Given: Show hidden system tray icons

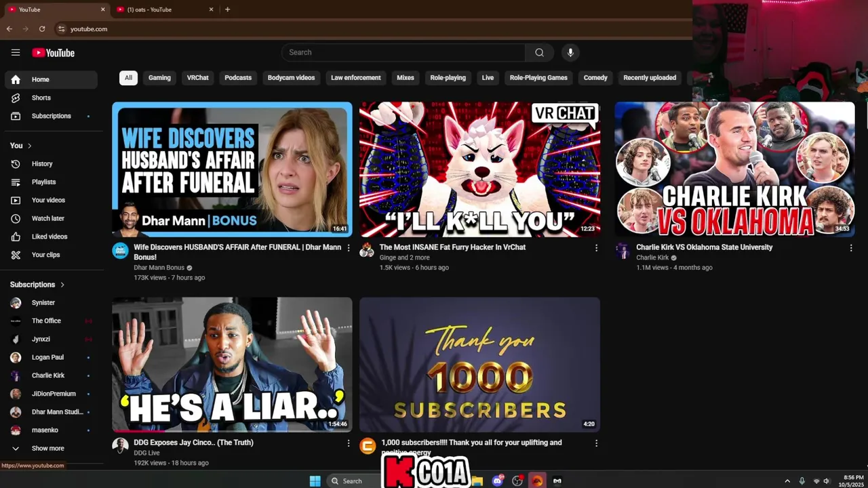Looking at the screenshot, I should click(787, 481).
